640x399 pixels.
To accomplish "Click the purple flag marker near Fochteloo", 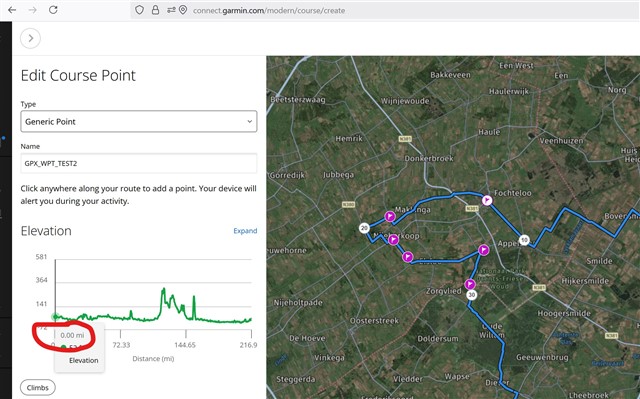I will click(x=487, y=200).
